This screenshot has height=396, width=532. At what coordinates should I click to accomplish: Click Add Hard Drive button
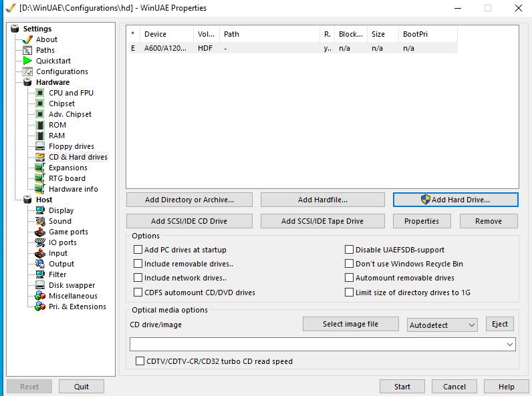455,200
